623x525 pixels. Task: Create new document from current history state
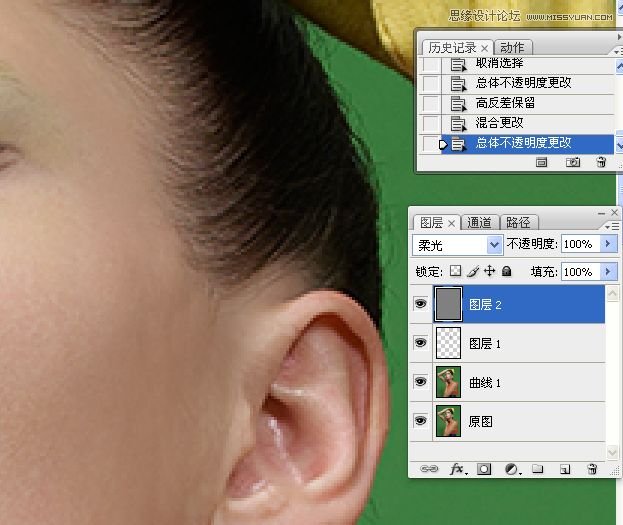point(541,162)
